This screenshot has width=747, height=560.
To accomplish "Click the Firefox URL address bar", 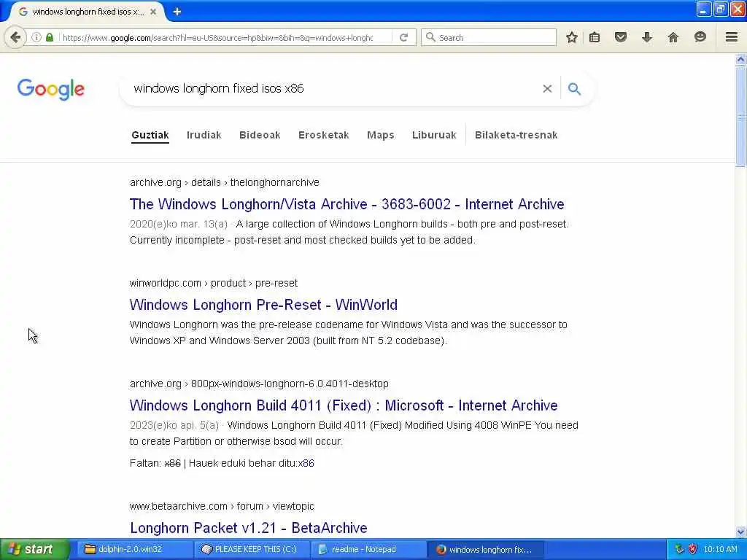I will 217,38.
